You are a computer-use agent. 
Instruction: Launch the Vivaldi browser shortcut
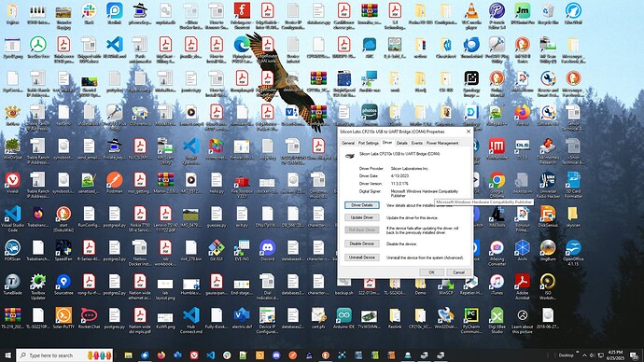13,183
